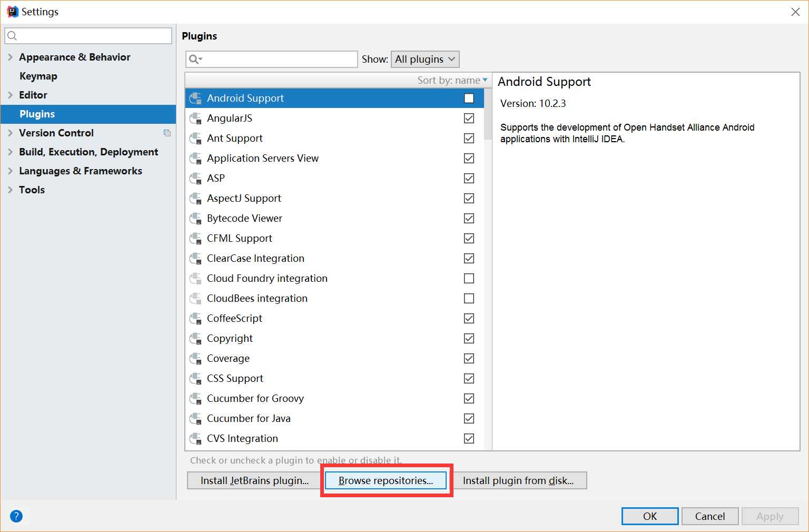809x532 pixels.
Task: Toggle the Application Servers View checkbox
Action: (469, 159)
